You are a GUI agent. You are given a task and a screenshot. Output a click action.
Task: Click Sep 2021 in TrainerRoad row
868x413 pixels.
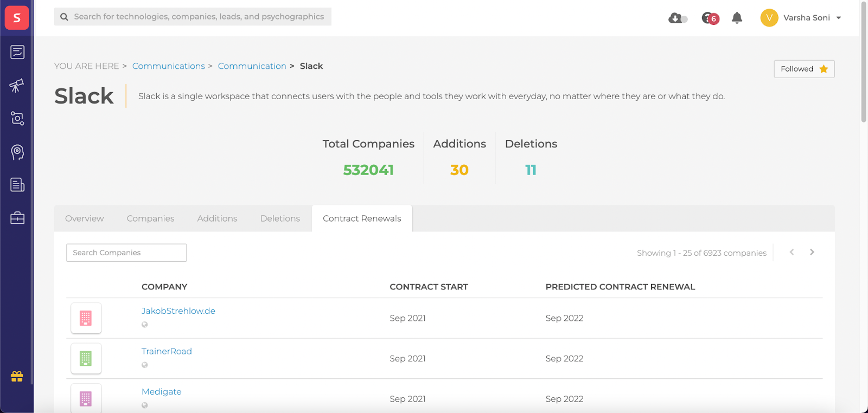click(x=407, y=359)
